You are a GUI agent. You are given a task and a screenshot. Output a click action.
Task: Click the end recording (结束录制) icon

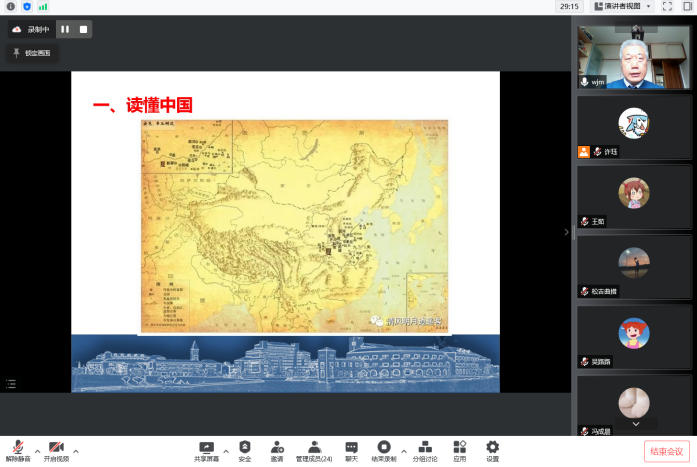click(383, 450)
